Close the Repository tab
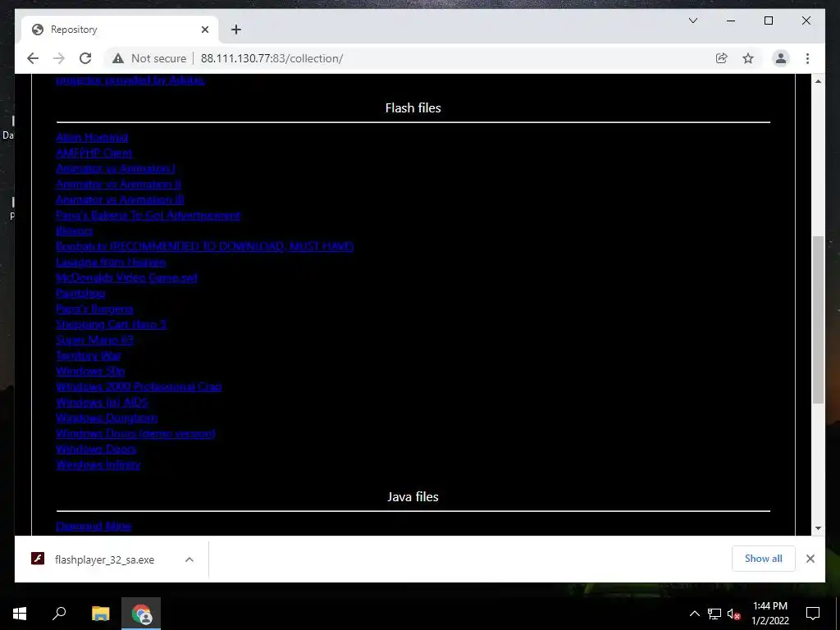Image resolution: width=840 pixels, height=630 pixels. pos(204,30)
